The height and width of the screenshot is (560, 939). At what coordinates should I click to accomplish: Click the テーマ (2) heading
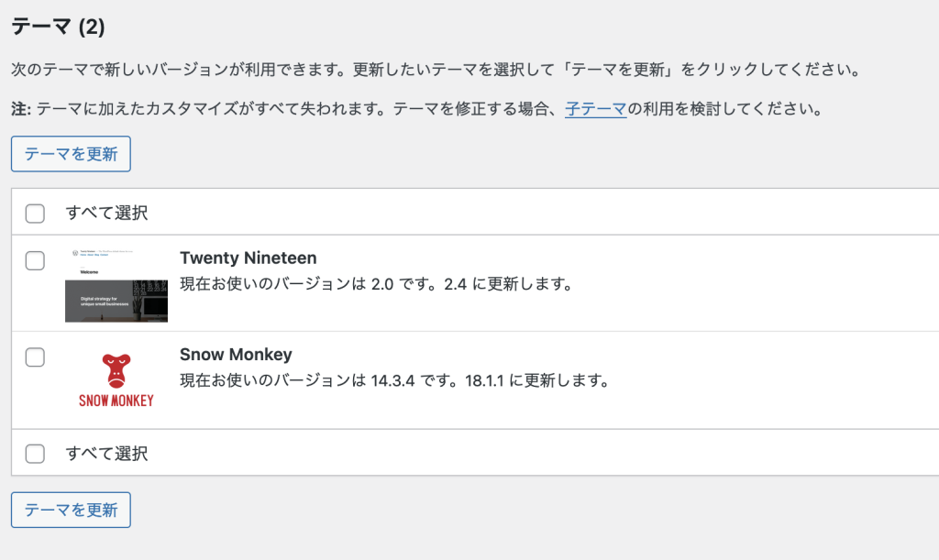click(58, 27)
